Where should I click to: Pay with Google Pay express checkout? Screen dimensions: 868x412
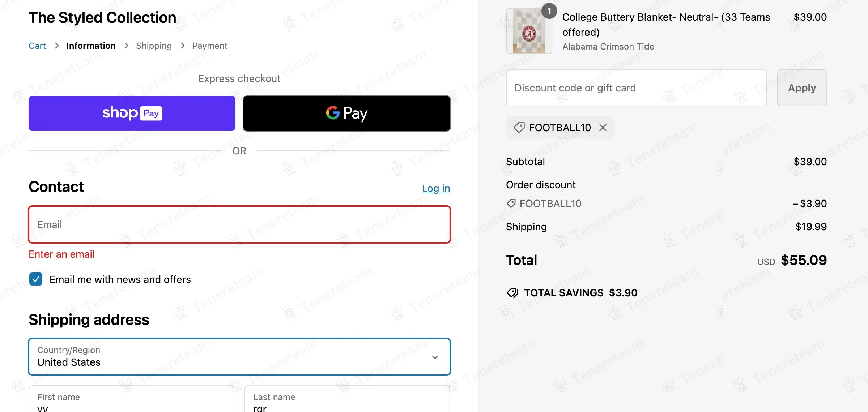(x=346, y=113)
